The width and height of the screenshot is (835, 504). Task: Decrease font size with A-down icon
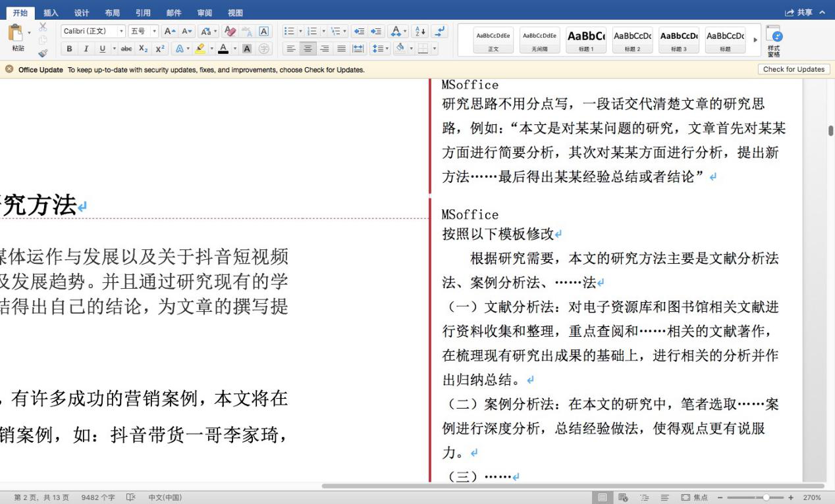[186, 32]
